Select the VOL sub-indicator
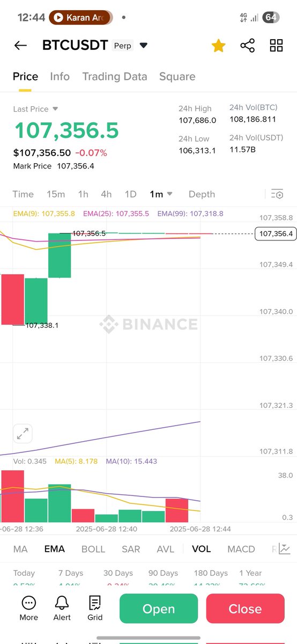 coord(201,549)
